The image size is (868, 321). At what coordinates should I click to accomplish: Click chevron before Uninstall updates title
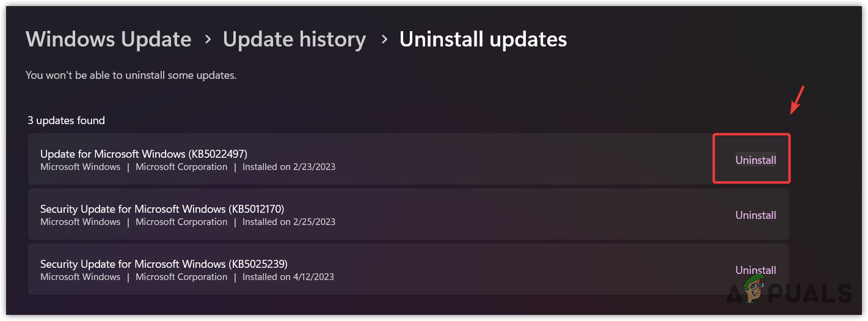(x=384, y=40)
